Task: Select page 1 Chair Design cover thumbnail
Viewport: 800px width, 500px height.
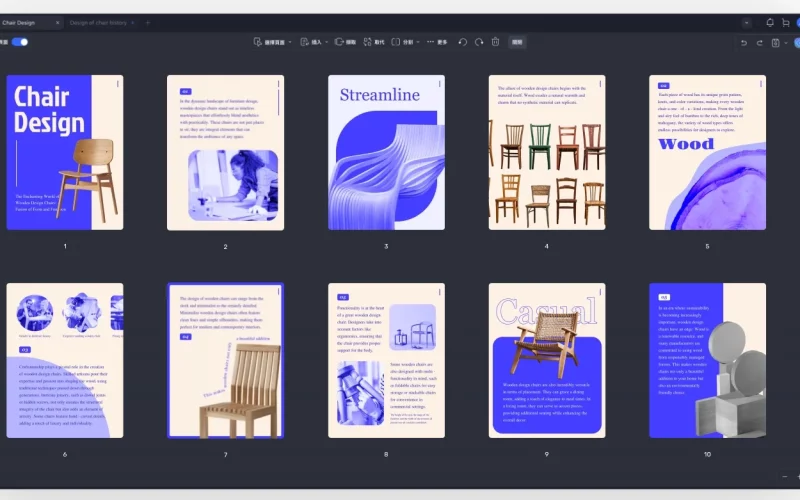Action: [x=65, y=153]
